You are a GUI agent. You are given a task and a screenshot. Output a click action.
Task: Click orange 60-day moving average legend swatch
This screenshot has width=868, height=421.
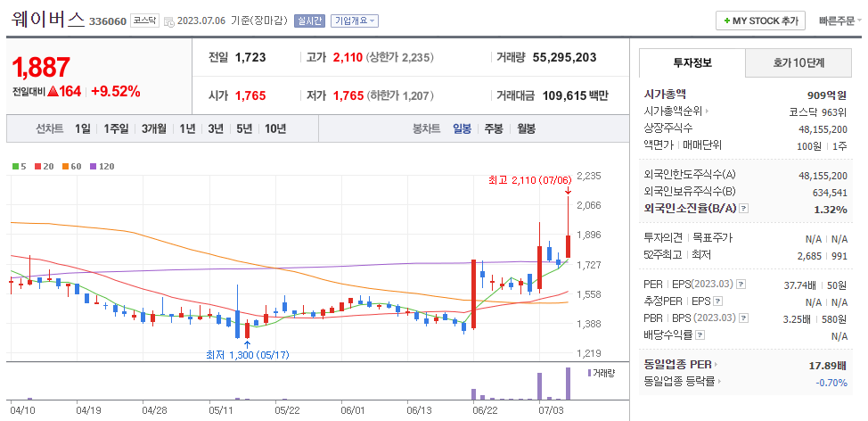65,166
